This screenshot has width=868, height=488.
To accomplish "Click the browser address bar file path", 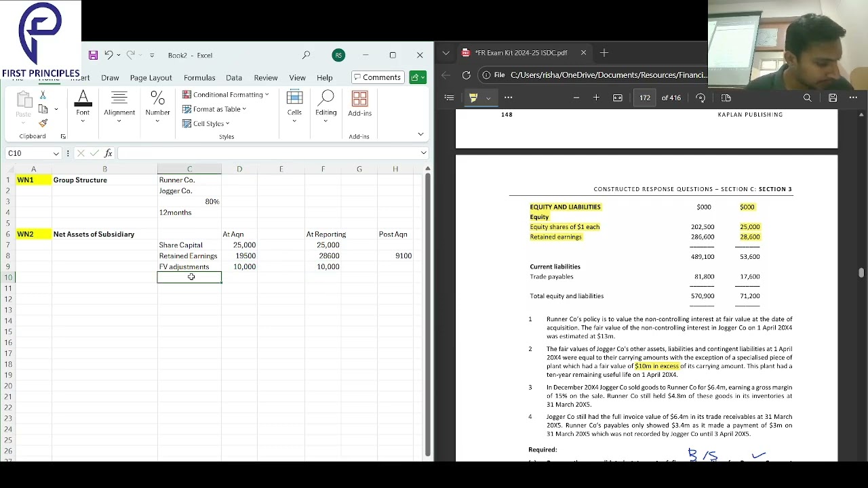I will point(608,75).
